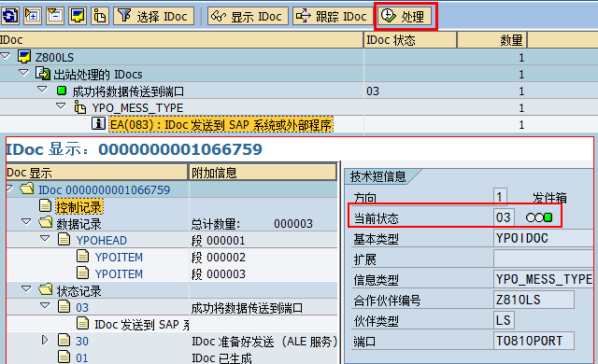Image resolution: width=598 pixels, height=364 pixels.
Task: Click the 方向 direction field
Action: pos(500,197)
